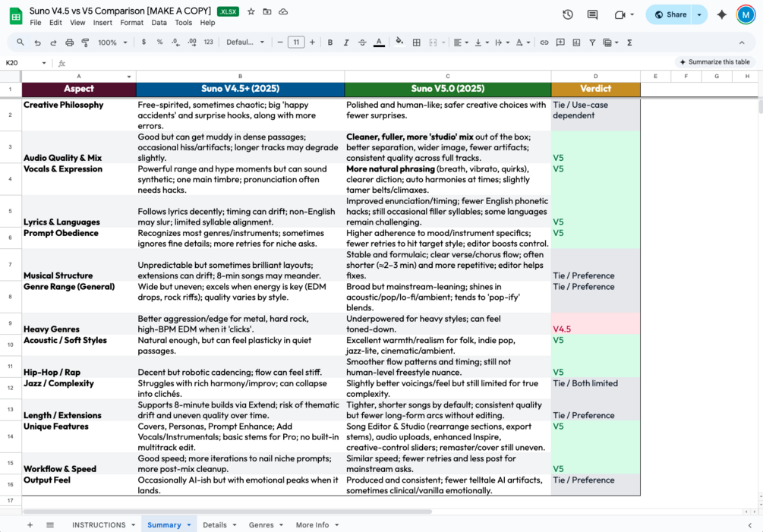Create a filter
The width and height of the screenshot is (763, 532).
click(x=592, y=42)
